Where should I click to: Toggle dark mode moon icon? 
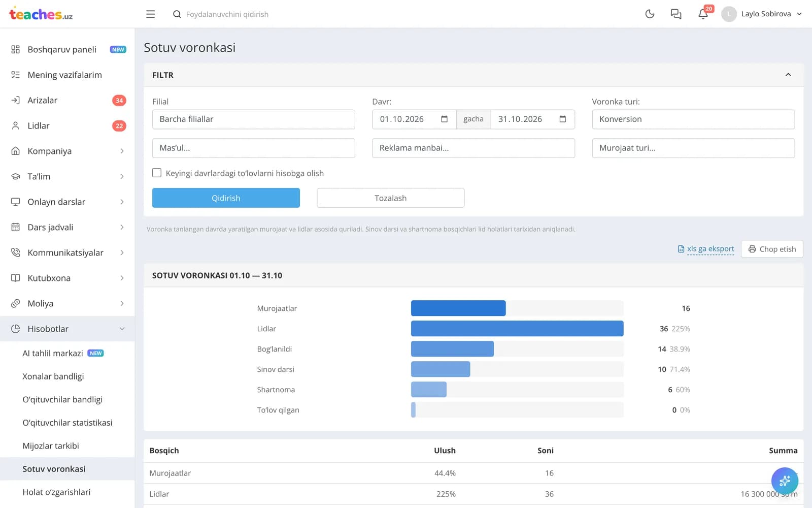coord(650,14)
